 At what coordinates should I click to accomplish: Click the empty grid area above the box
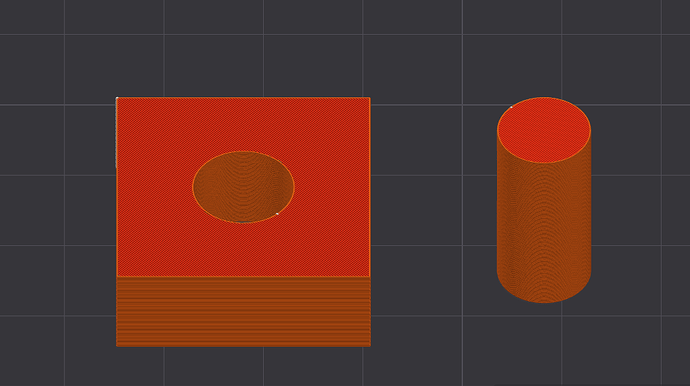coord(243,48)
